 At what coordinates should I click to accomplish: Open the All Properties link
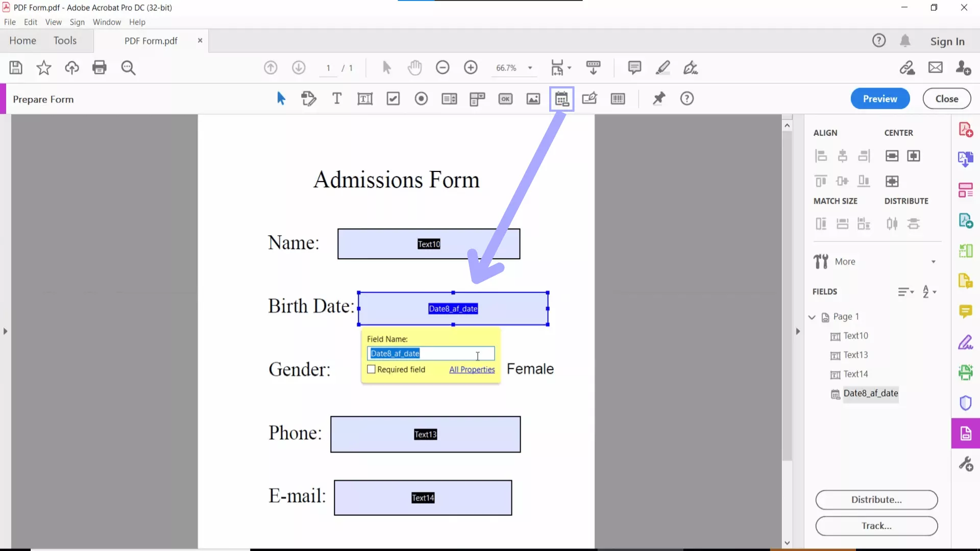(472, 369)
